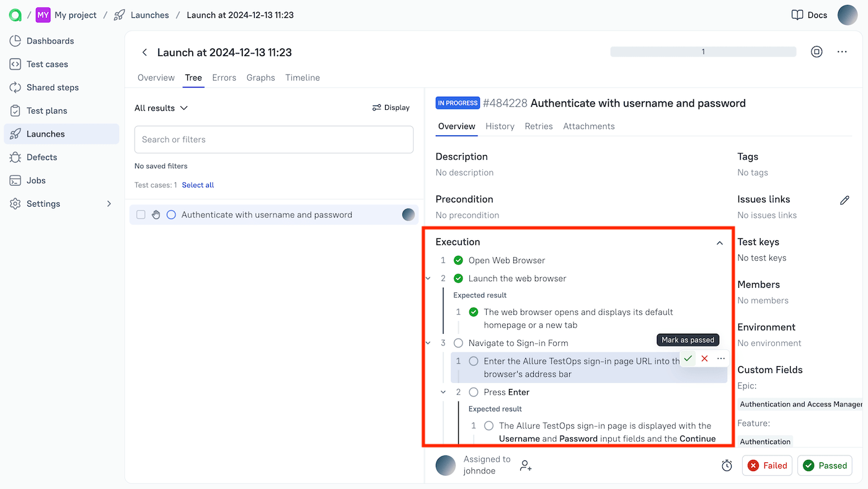
Task: Collapse the Execution section
Action: 719,243
